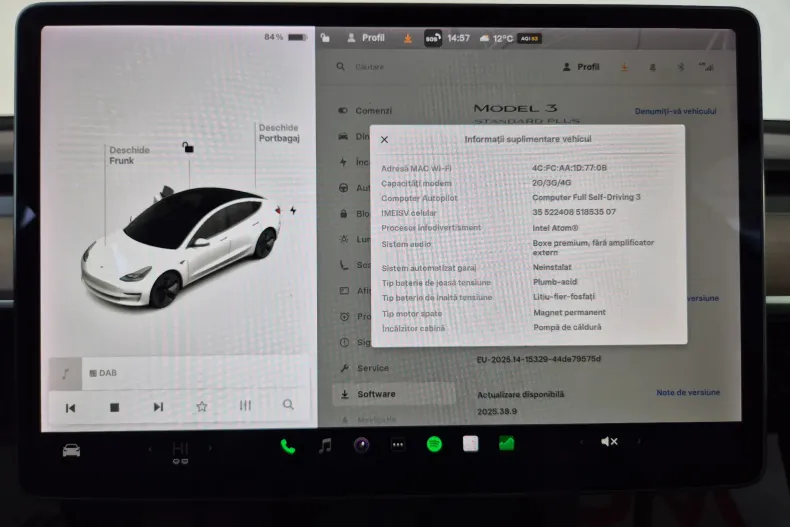Unmute the volume speaker icon

coord(609,441)
